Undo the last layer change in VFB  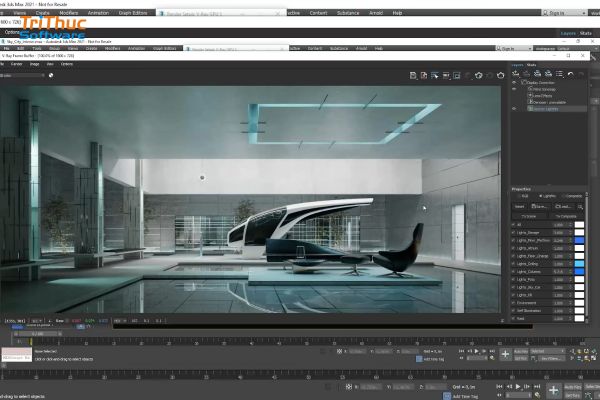click(x=570, y=74)
